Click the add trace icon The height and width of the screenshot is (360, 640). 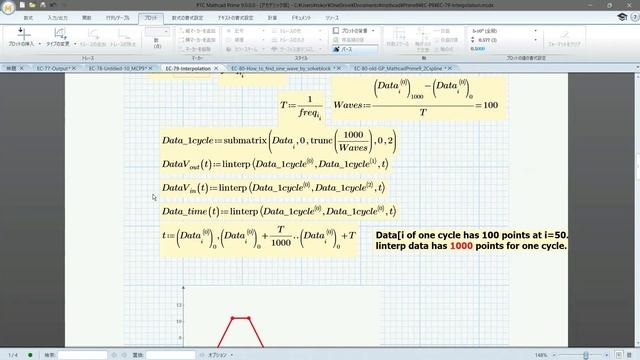pyautogui.click(x=93, y=33)
